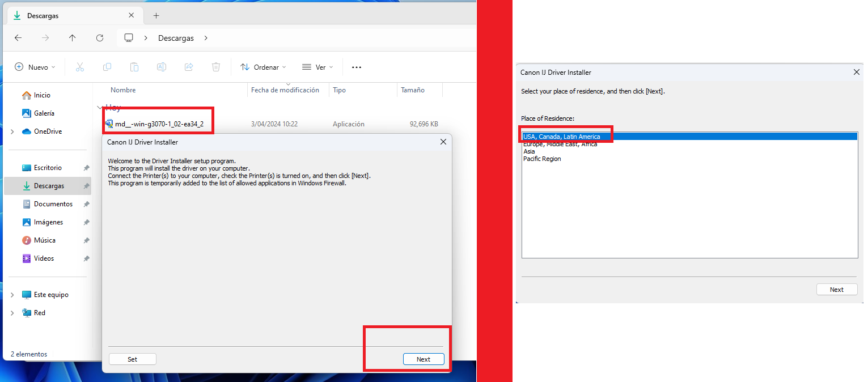The width and height of the screenshot is (868, 382).
Task: Open Documentos in the sidebar
Action: click(x=53, y=204)
